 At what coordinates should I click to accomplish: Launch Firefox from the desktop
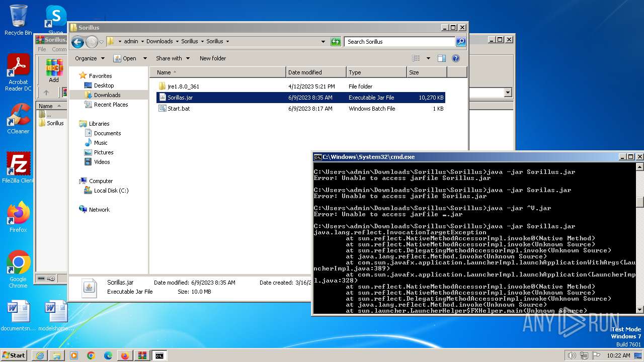(18, 217)
